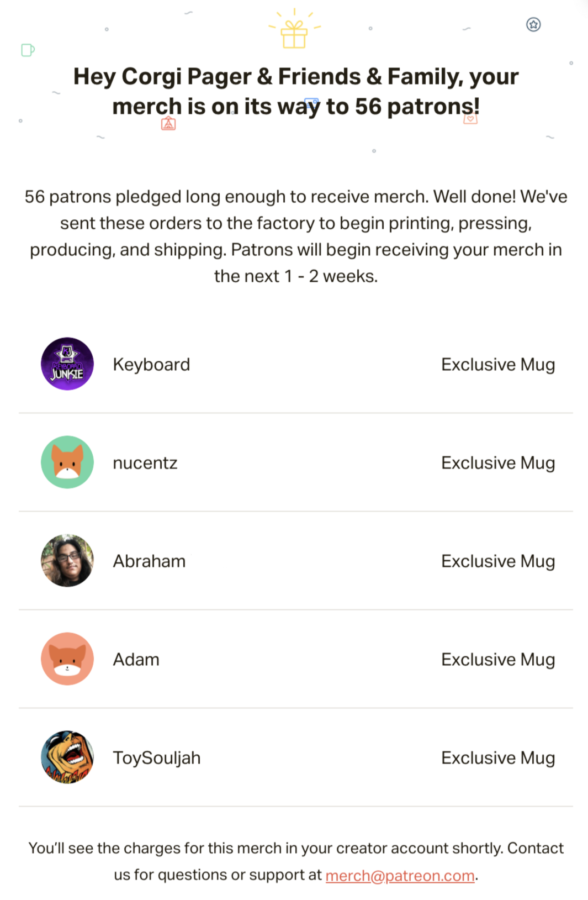Click Exclusive Mug in nucentz row
Screen dimensions: 588x900
[498, 463]
